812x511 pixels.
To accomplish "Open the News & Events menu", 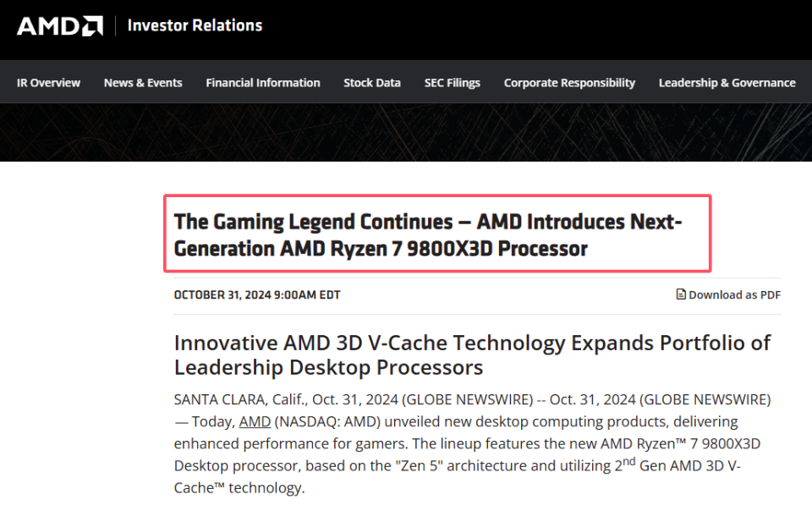I will pyautogui.click(x=143, y=83).
